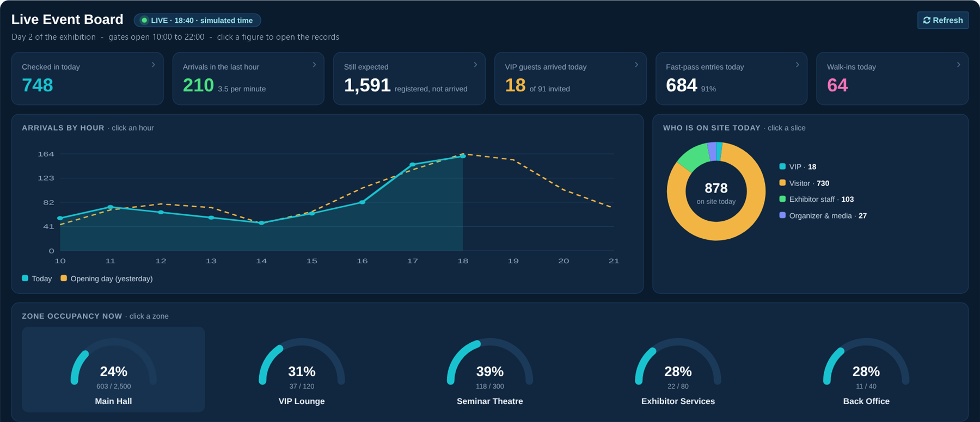Screen dimensions: 980x422
Task: Open the Checked in today card chevron
Action: click(154, 65)
